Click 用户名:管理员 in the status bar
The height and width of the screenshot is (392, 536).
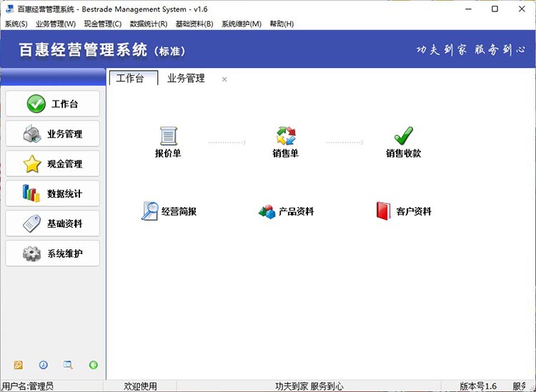click(28, 386)
